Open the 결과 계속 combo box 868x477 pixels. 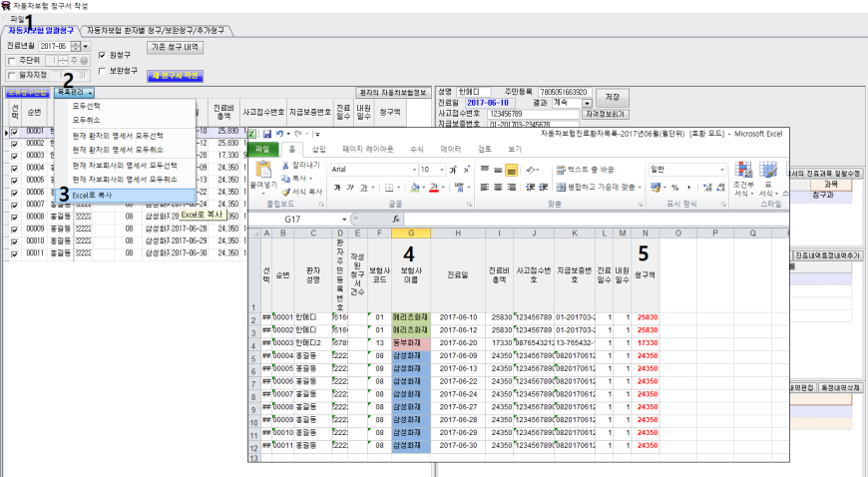pyautogui.click(x=587, y=103)
